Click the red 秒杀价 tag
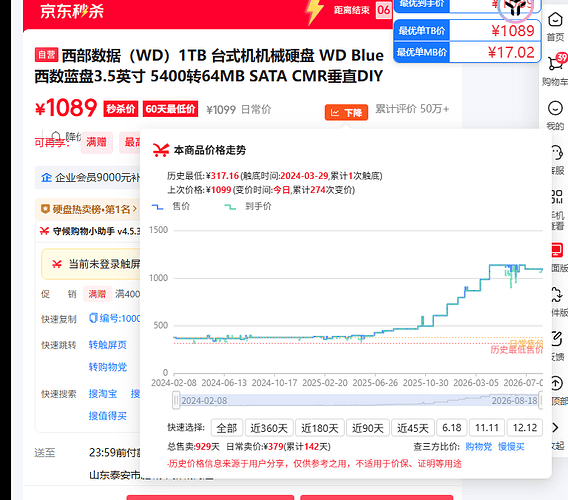The height and width of the screenshot is (500, 568). (121, 109)
